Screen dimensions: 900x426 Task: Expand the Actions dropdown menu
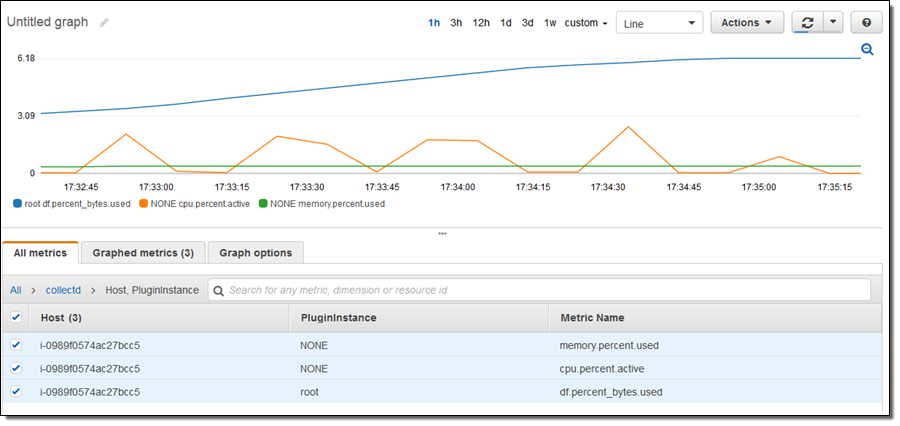[x=746, y=23]
